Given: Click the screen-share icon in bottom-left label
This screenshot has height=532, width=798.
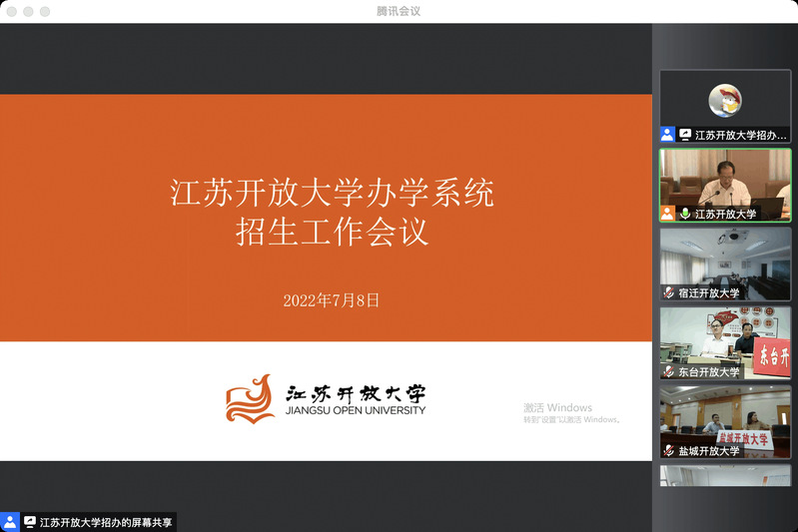Looking at the screenshot, I should point(30,522).
